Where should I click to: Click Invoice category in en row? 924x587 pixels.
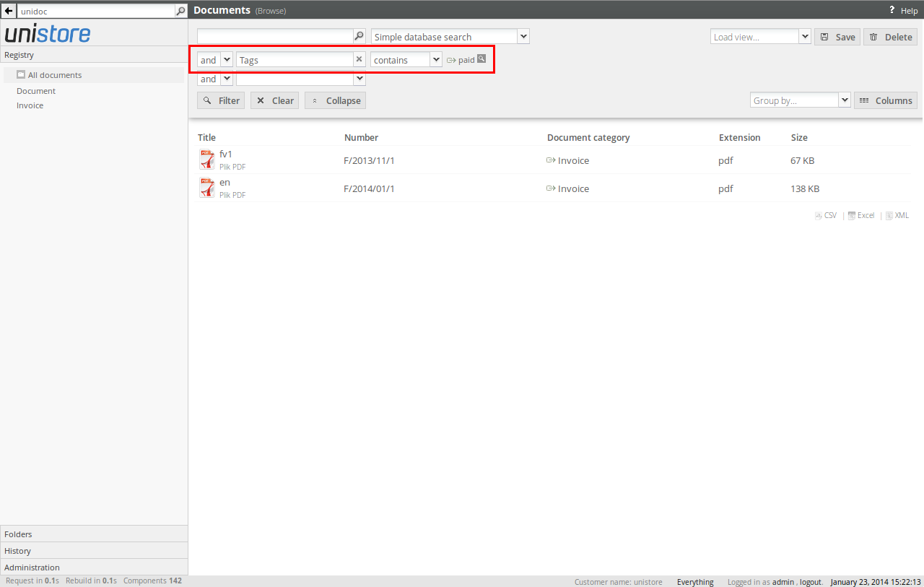click(x=573, y=188)
